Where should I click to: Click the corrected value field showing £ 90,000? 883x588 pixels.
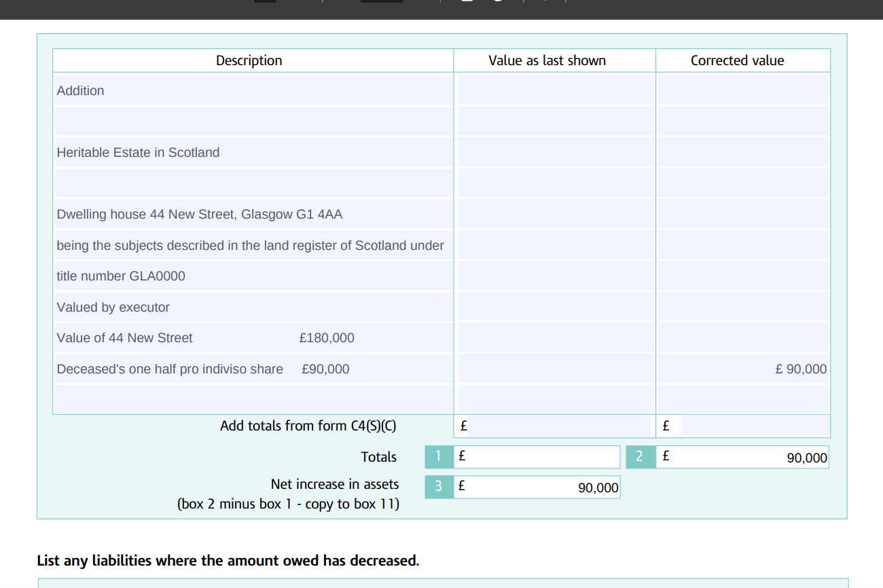point(743,369)
